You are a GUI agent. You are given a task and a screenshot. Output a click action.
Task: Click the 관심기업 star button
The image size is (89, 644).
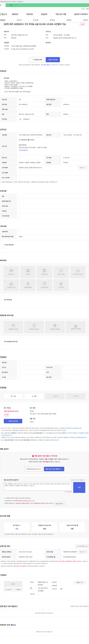pos(8,590)
